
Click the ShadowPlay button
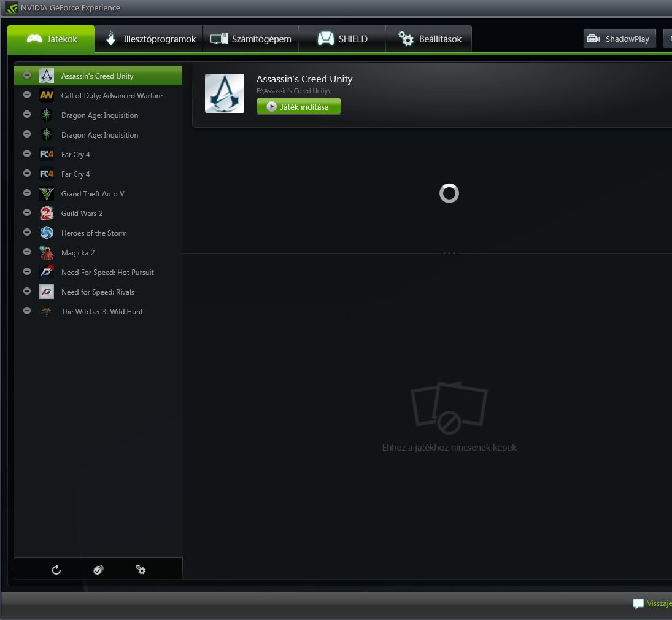tap(619, 39)
